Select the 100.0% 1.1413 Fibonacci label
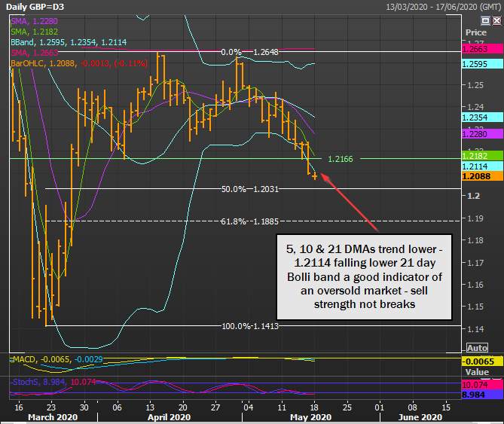 250,326
